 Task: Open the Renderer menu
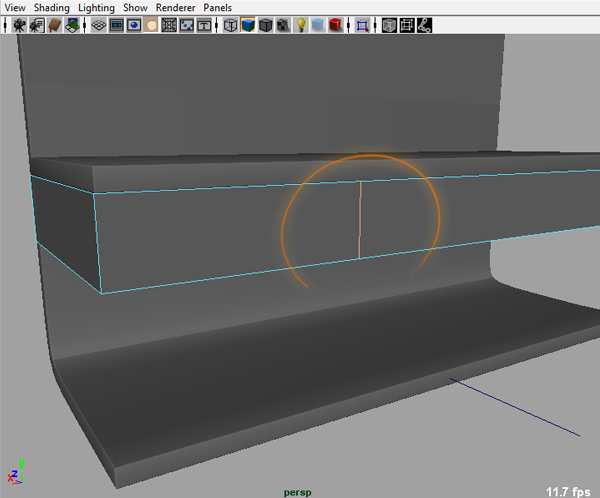[175, 8]
